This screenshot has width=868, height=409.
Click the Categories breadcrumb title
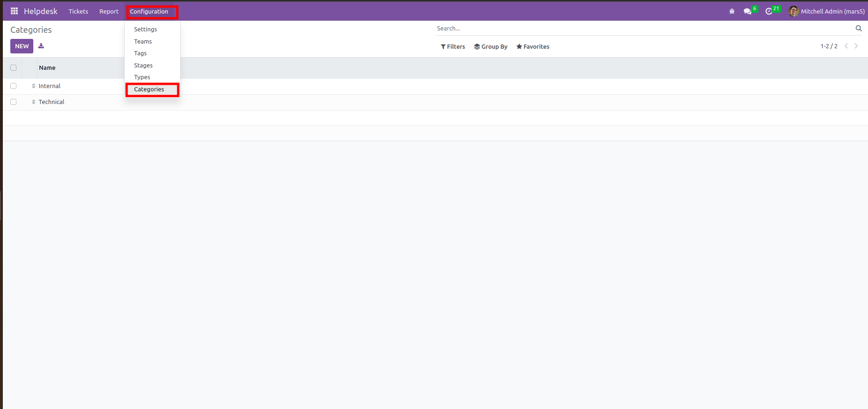[31, 30]
